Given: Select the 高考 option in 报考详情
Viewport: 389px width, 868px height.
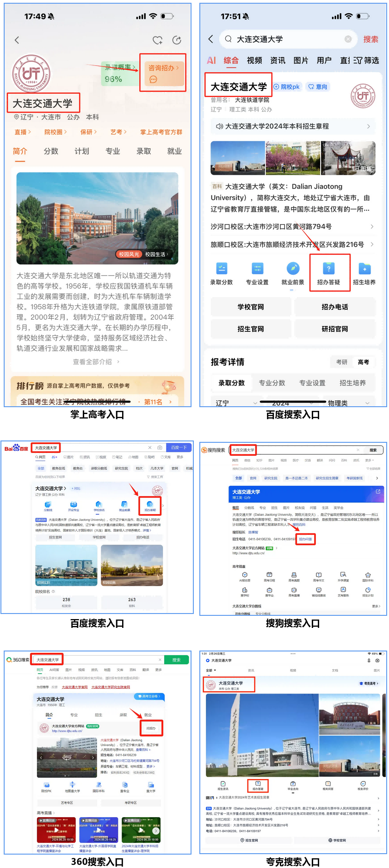Looking at the screenshot, I should click(x=364, y=362).
